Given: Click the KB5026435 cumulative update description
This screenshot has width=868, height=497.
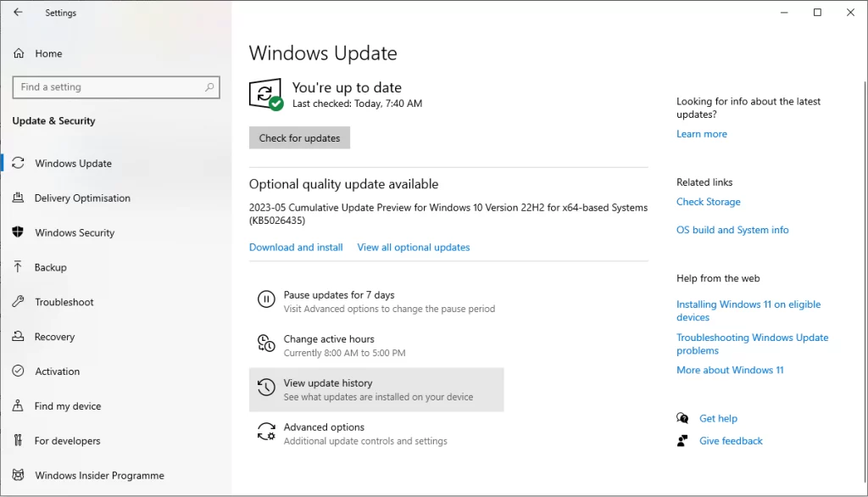Looking at the screenshot, I should point(448,214).
